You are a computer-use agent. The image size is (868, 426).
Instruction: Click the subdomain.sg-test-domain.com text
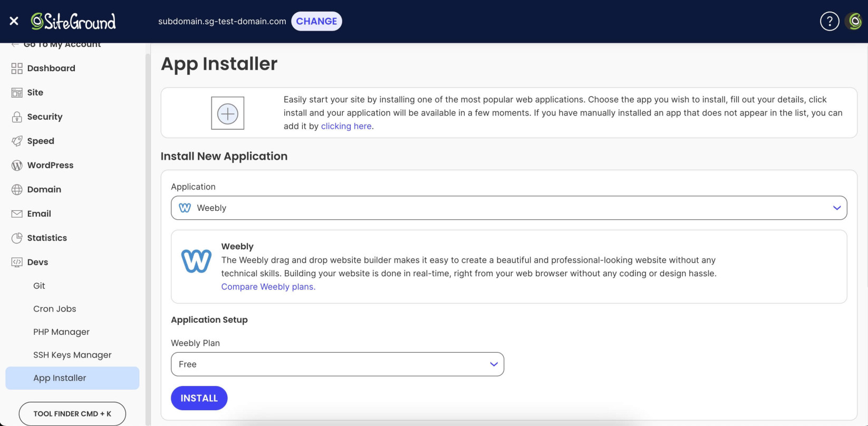click(x=222, y=21)
